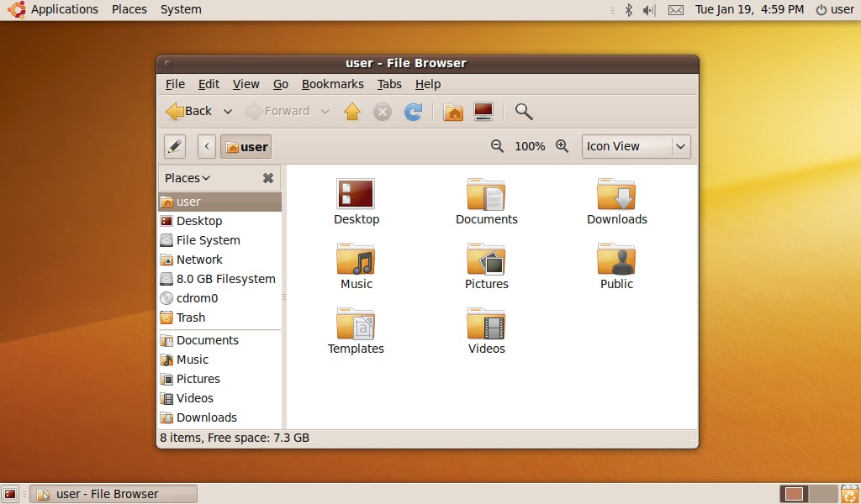The height and width of the screenshot is (504, 861).
Task: Open the Home folder toolbar icon
Action: 453,112
